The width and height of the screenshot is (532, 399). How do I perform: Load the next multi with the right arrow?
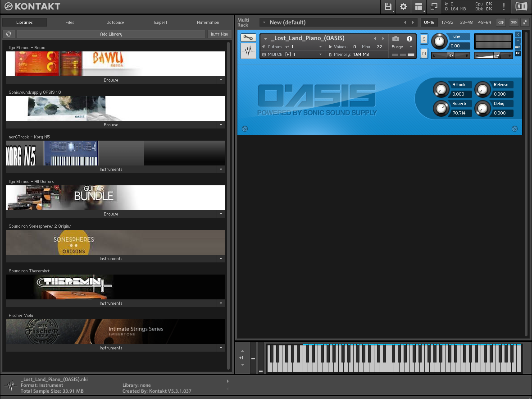(413, 23)
